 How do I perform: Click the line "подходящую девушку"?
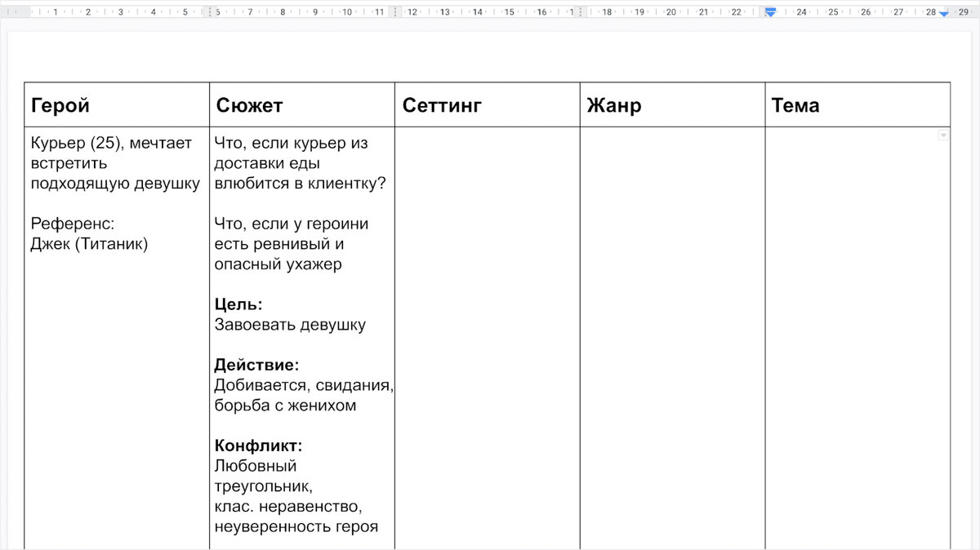coord(115,184)
